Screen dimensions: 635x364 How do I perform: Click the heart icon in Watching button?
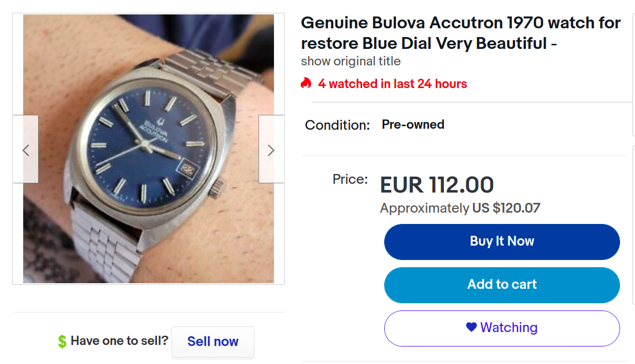point(471,327)
